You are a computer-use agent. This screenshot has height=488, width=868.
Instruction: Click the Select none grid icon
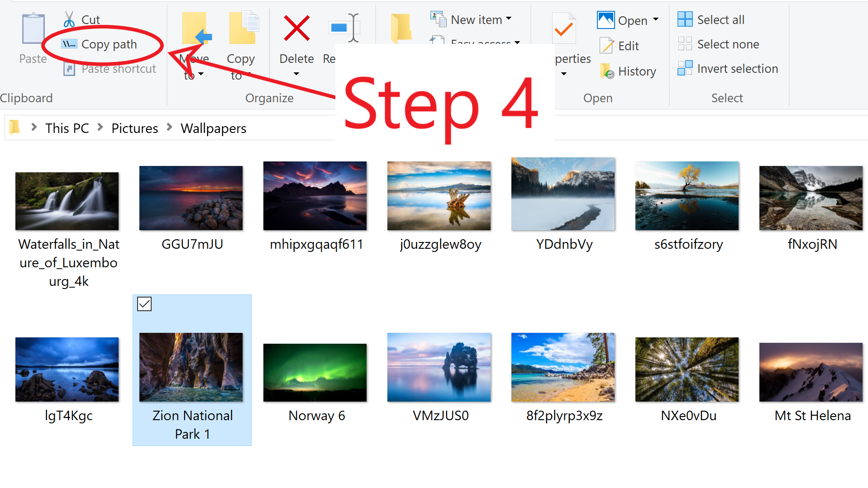click(685, 44)
